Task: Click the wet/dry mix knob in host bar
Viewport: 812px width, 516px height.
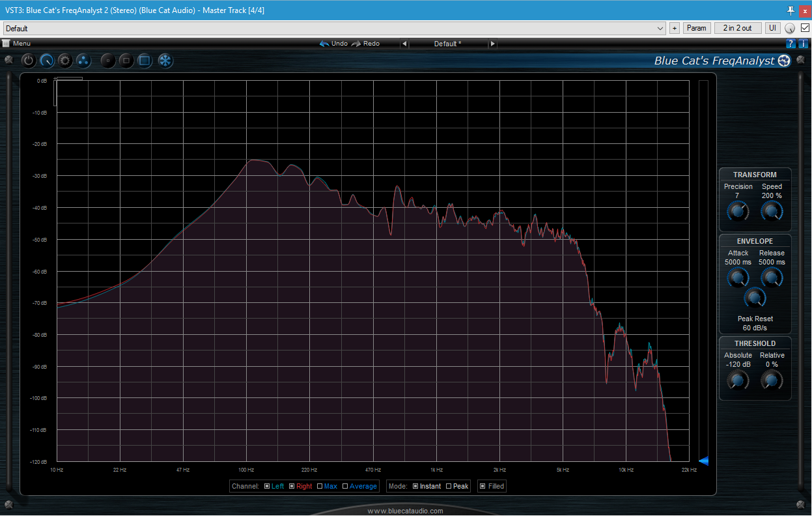Action: coord(791,28)
